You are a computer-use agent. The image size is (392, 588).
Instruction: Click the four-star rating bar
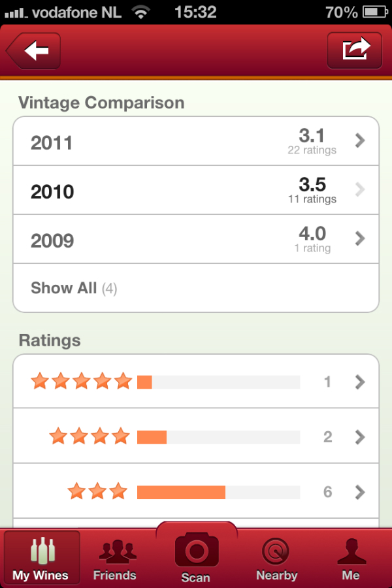coord(218,437)
